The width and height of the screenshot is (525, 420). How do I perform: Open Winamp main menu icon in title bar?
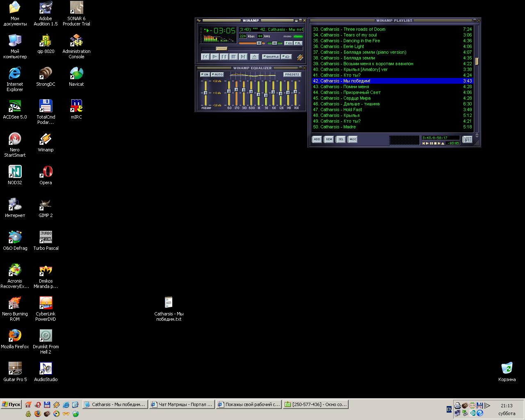click(199, 20)
